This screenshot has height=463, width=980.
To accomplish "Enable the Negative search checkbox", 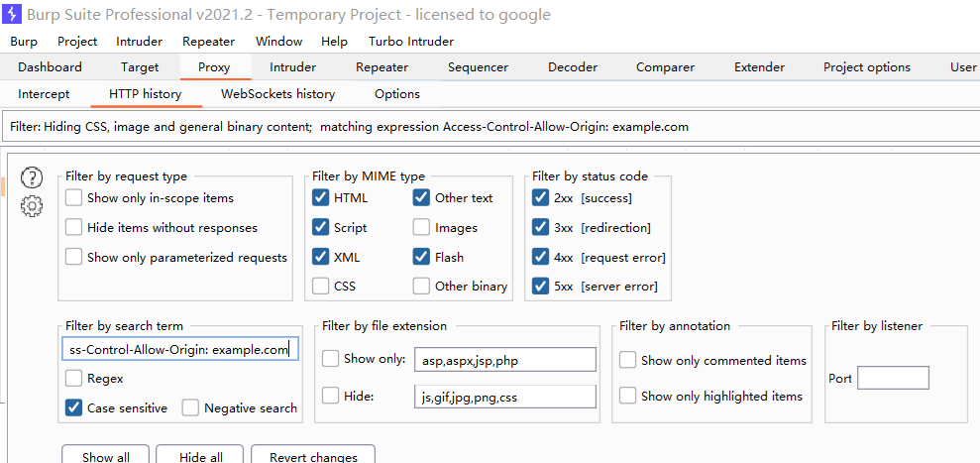I will coord(190,407).
